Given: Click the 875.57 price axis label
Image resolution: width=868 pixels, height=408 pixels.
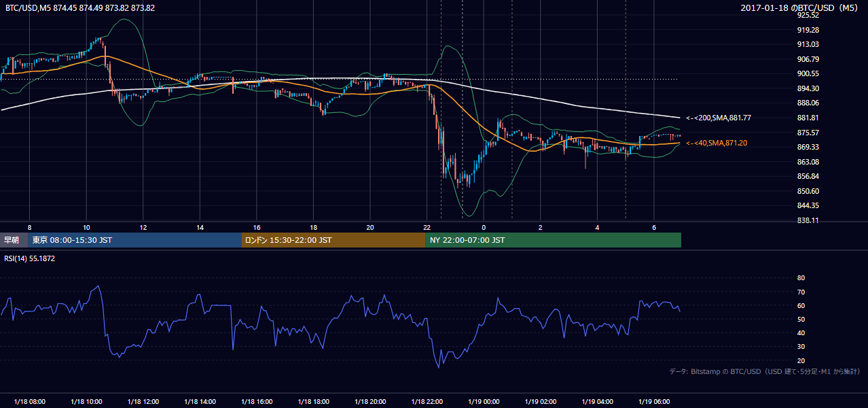Looking at the screenshot, I should tap(810, 133).
